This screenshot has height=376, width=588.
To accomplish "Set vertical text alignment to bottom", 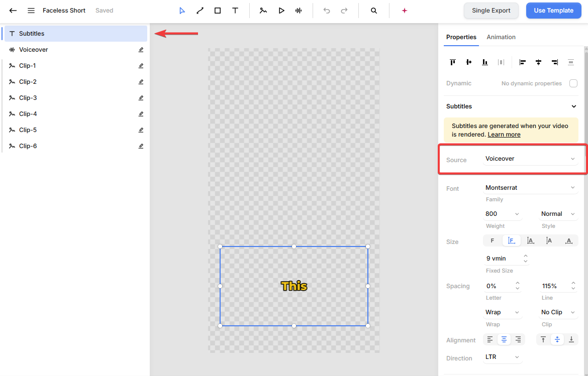I will pyautogui.click(x=571, y=340).
